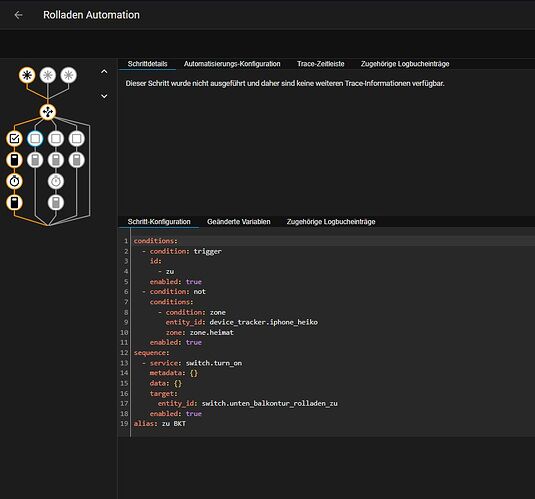The image size is (535, 499).
Task: Select the unchecked condition node of third branch
Action: tap(56, 139)
